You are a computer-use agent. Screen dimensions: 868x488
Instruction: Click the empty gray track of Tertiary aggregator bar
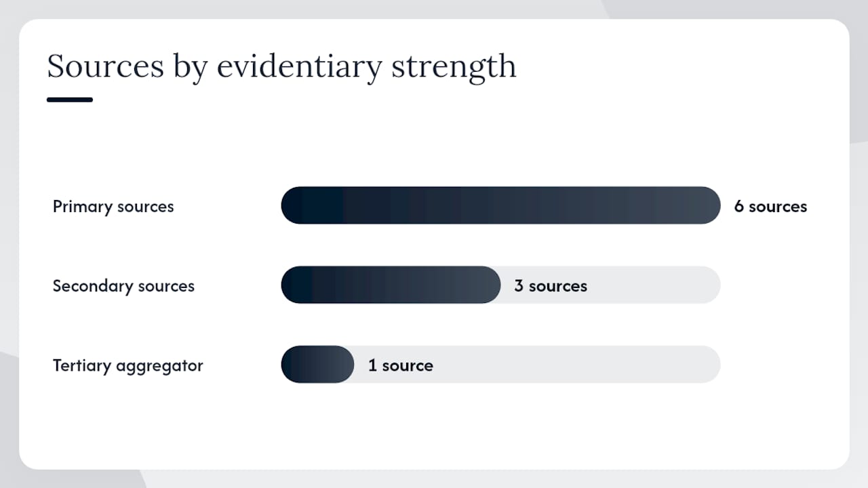point(576,365)
